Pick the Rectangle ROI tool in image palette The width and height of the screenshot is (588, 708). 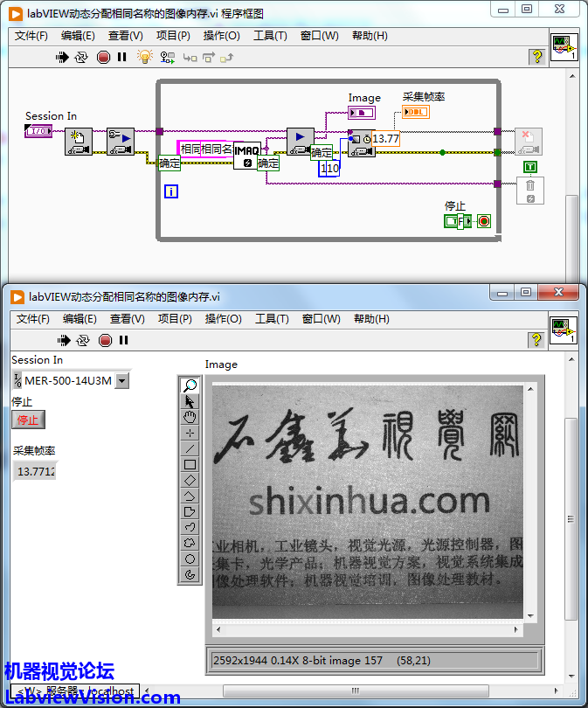(x=190, y=464)
